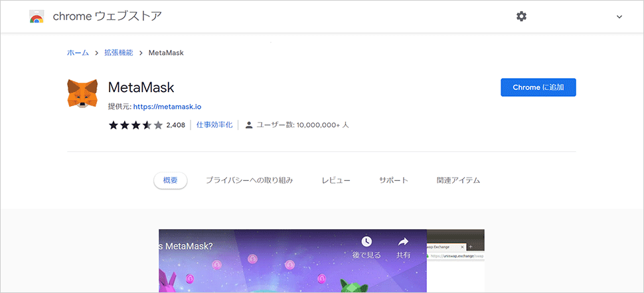This screenshot has height=293, width=644.
Task: Click the MetaMask breadcrumb text
Action: tap(166, 53)
